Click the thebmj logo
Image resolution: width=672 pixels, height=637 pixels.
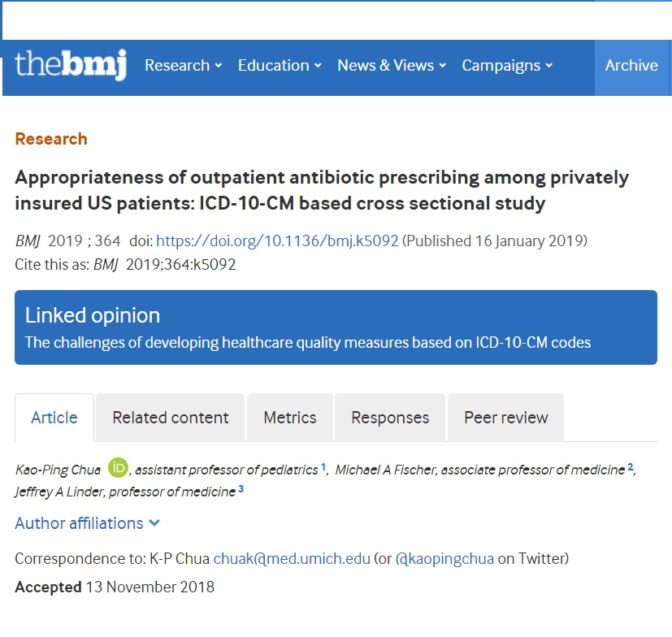(71, 65)
